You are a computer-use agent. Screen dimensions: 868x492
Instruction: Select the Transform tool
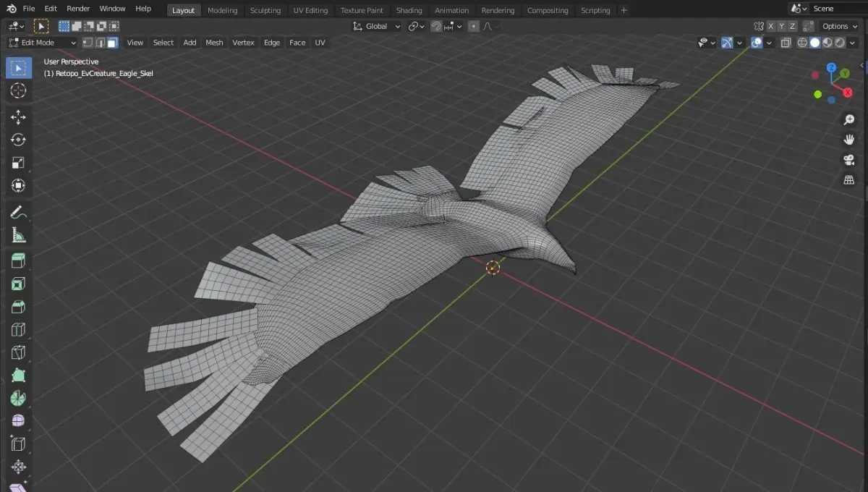(19, 186)
